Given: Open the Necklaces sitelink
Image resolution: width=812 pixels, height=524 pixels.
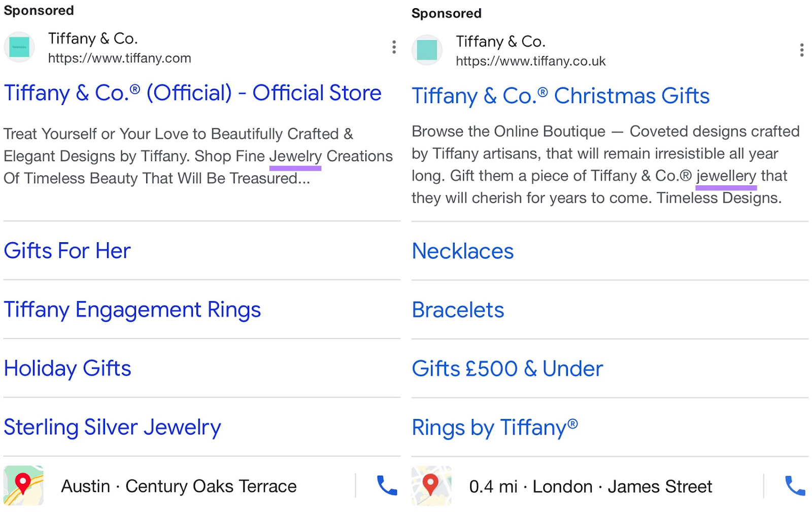Looking at the screenshot, I should point(462,250).
